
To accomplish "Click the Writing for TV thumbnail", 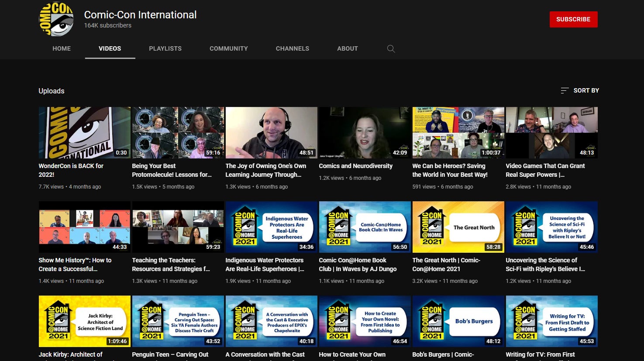I will 551,321.
